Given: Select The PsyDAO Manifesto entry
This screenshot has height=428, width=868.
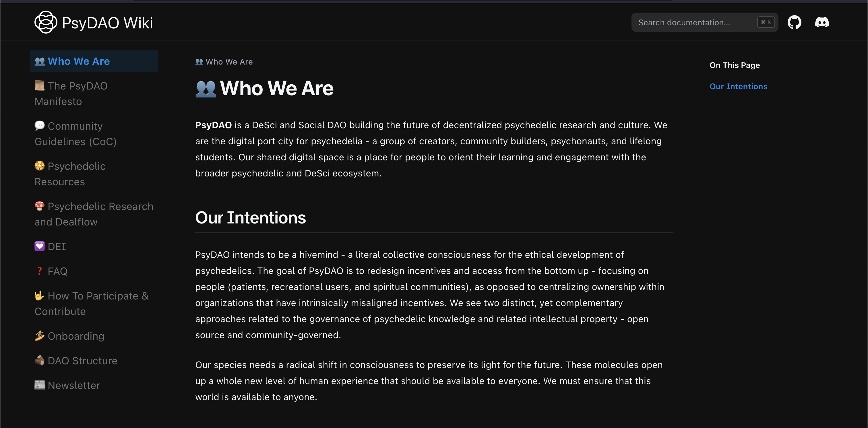Looking at the screenshot, I should (71, 93).
